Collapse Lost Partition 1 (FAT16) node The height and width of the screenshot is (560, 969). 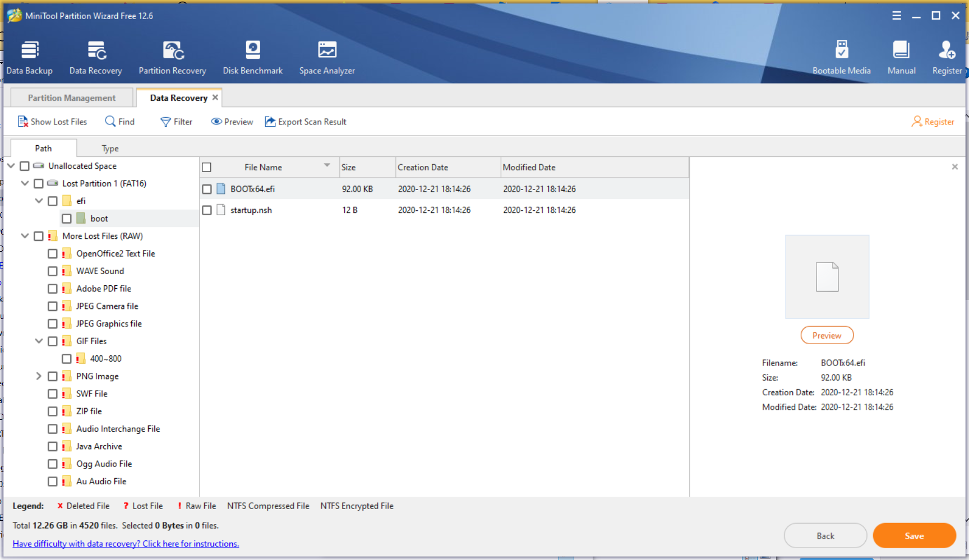(25, 183)
